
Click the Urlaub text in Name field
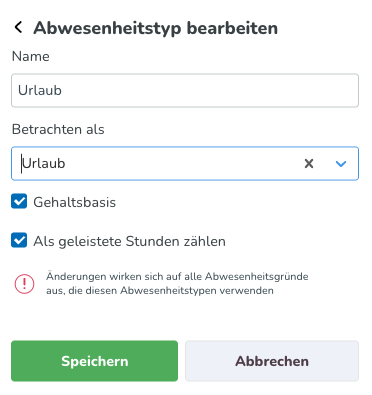(40, 90)
